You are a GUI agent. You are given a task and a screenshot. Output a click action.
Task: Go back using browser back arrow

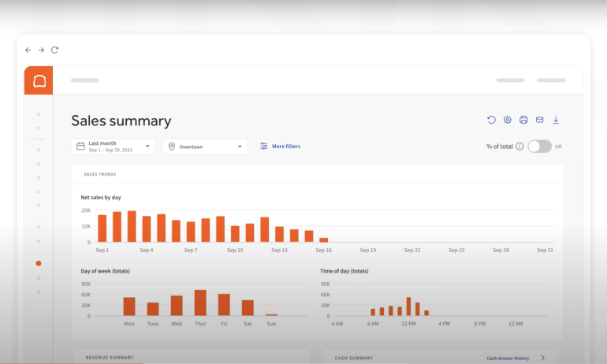click(x=28, y=50)
